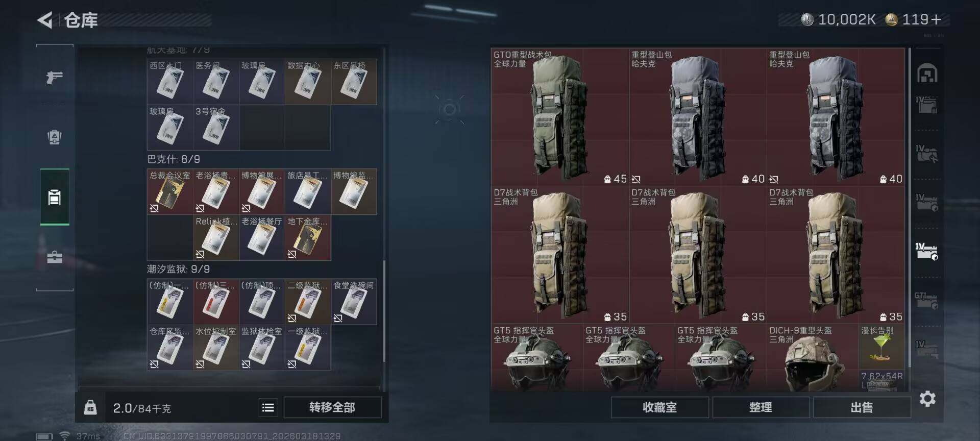The height and width of the screenshot is (441, 980).
Task: Select the 总裁会议室 keycard
Action: [169, 192]
